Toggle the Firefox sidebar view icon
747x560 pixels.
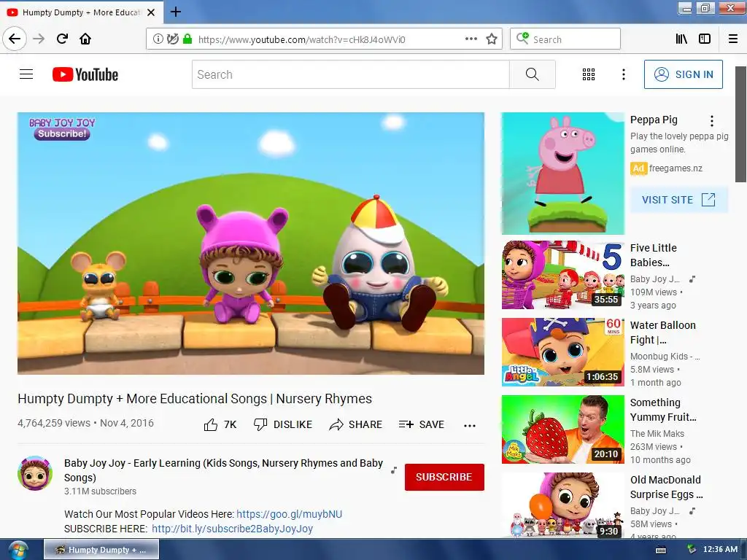pyautogui.click(x=705, y=39)
